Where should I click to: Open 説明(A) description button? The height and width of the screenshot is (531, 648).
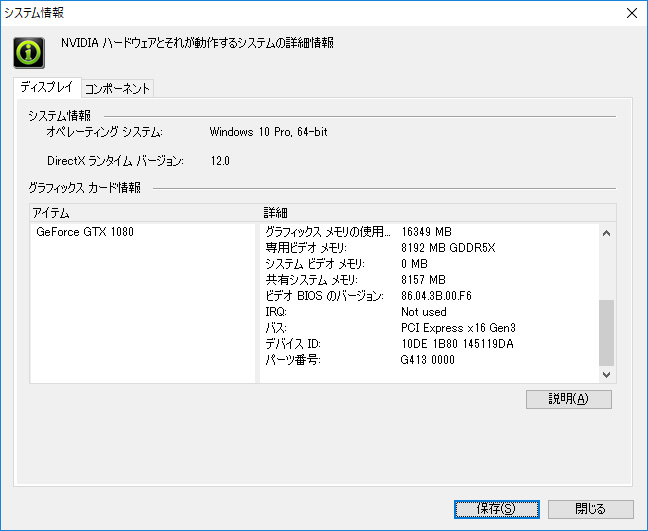pos(569,399)
